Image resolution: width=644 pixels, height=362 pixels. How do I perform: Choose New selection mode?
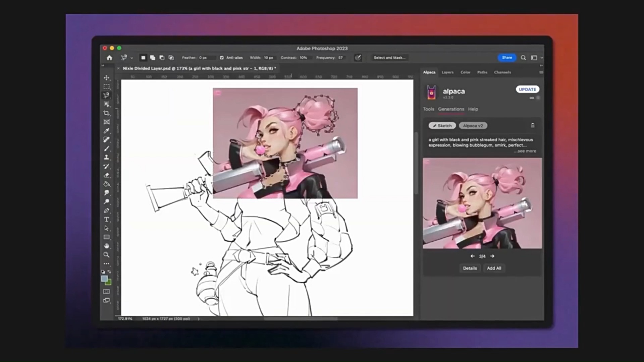(x=143, y=58)
